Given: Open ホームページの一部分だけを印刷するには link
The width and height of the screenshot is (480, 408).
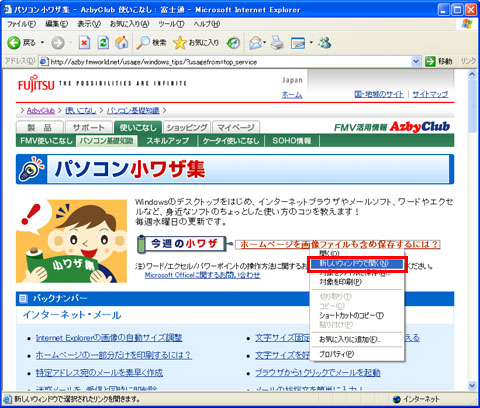Looking at the screenshot, I should point(114,355).
